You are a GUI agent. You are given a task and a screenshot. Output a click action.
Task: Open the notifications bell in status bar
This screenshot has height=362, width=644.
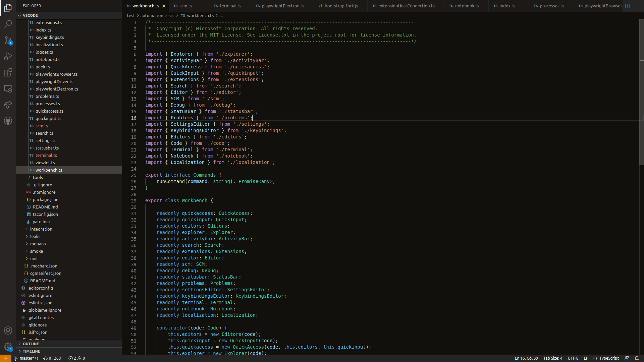click(x=636, y=358)
